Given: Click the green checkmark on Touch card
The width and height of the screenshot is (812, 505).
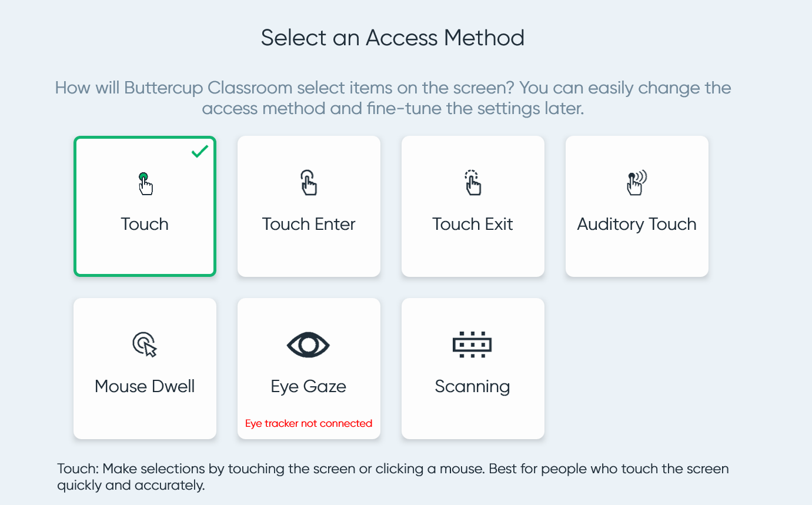Looking at the screenshot, I should coord(199,151).
